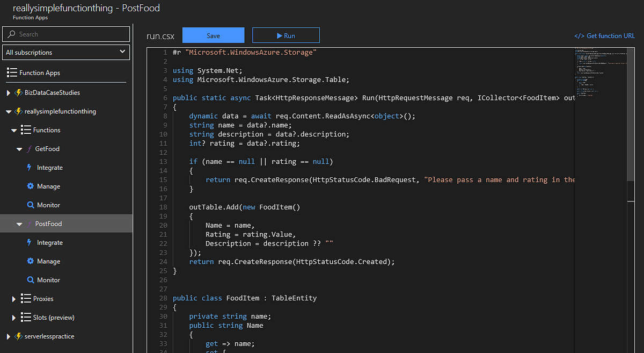This screenshot has height=353, width=644.
Task: Click the list icon next to Function Apps
Action: (x=12, y=73)
